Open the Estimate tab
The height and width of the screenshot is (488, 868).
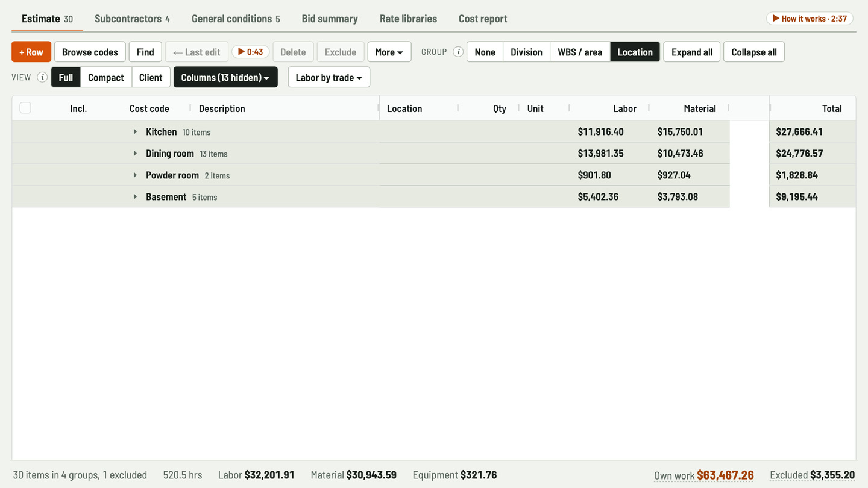point(47,19)
